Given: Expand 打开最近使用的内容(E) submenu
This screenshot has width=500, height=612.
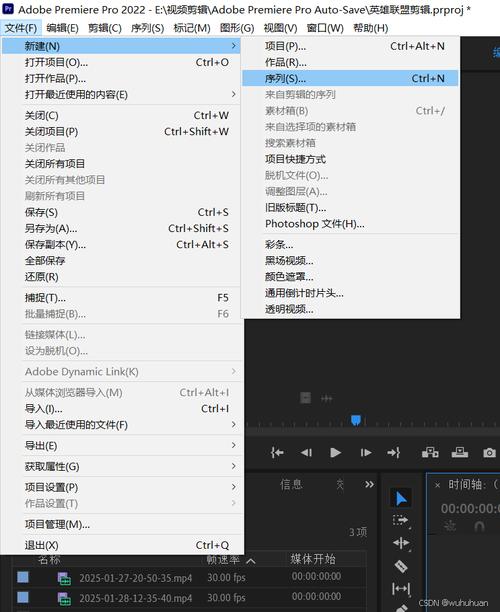Looking at the screenshot, I should pyautogui.click(x=233, y=94).
